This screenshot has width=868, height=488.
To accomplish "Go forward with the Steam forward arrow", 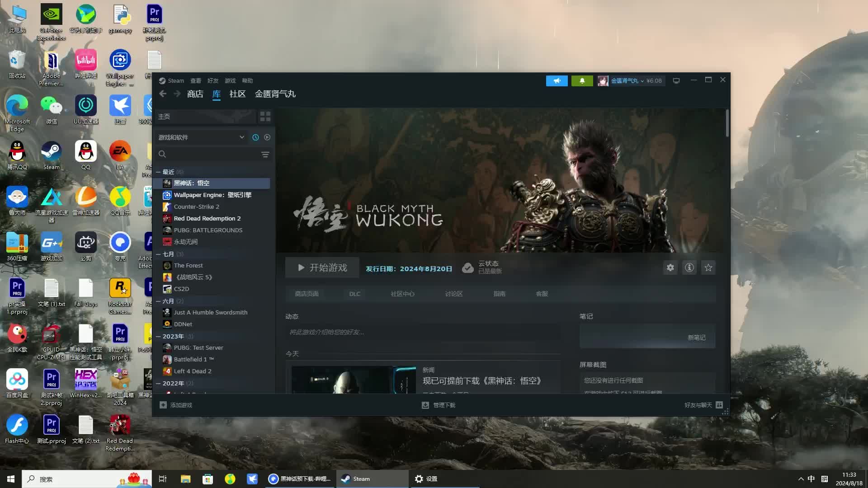I will pos(177,94).
